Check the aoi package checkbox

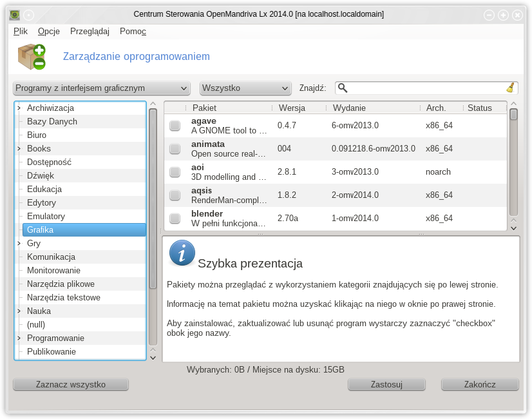click(x=175, y=172)
